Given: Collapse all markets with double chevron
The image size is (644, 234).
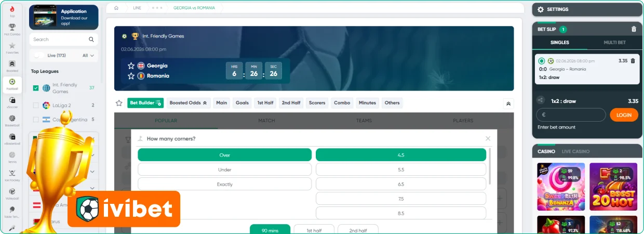Looking at the screenshot, I should click(x=508, y=103).
